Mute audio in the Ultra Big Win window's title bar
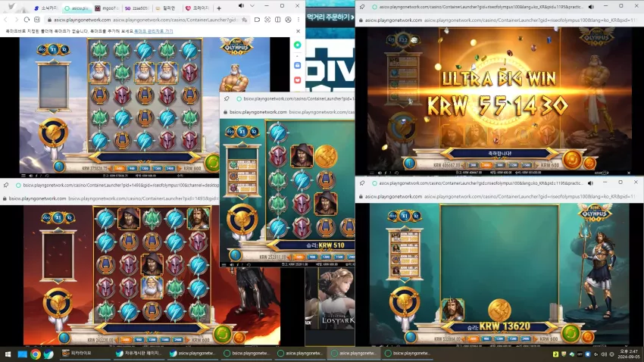This screenshot has height=362, width=644. [591, 7]
